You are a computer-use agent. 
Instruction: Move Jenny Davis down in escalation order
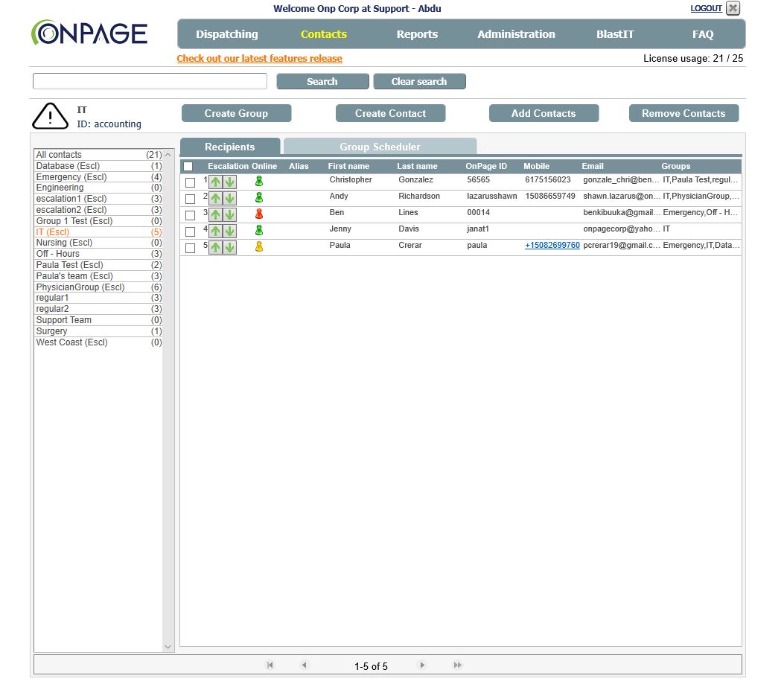229,232
